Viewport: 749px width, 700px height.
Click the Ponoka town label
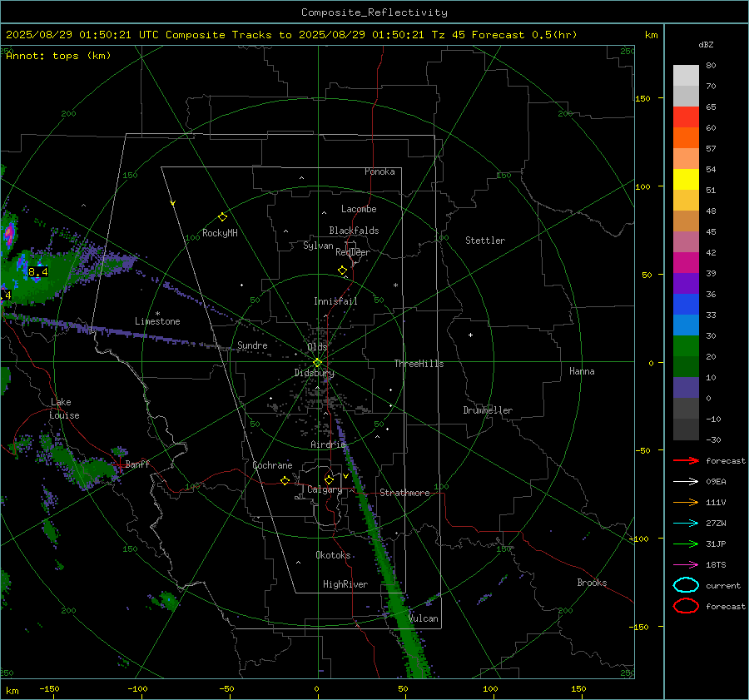pyautogui.click(x=379, y=171)
